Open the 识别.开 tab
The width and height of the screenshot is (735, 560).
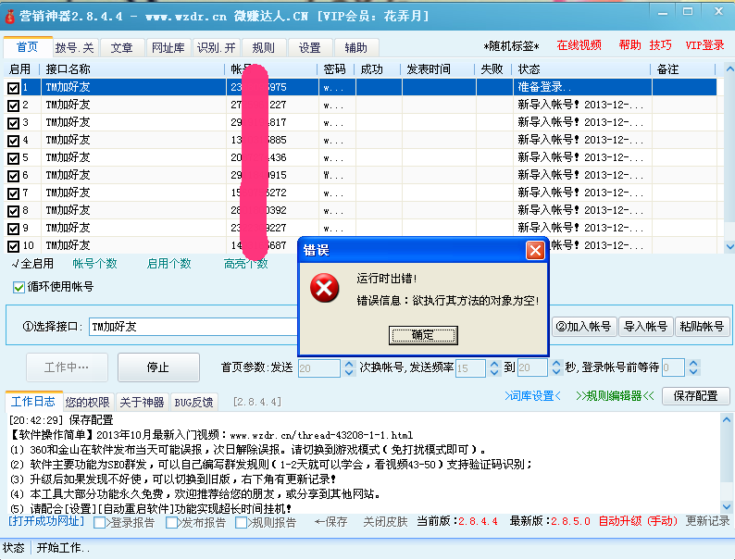tap(216, 48)
